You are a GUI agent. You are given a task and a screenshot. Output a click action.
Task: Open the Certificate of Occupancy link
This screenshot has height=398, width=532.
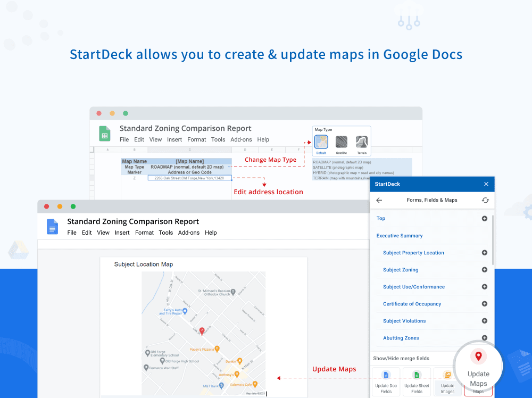point(412,304)
